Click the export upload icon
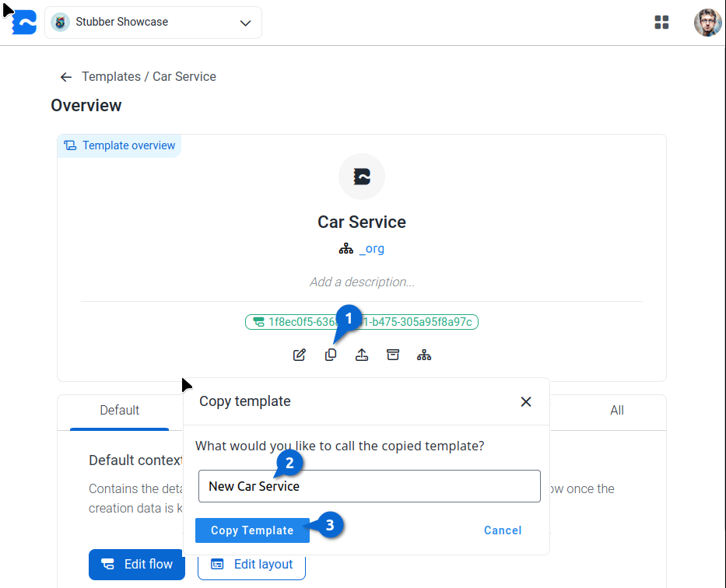 point(362,355)
